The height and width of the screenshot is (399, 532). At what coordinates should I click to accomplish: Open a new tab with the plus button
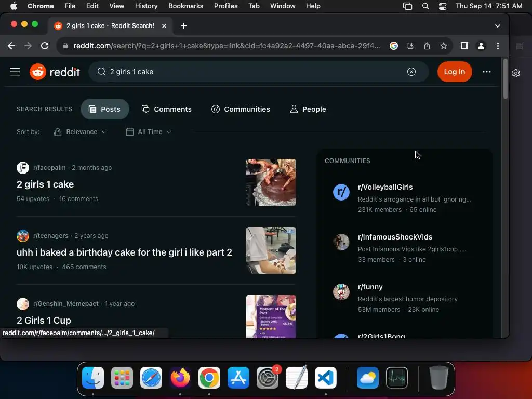pyautogui.click(x=183, y=26)
